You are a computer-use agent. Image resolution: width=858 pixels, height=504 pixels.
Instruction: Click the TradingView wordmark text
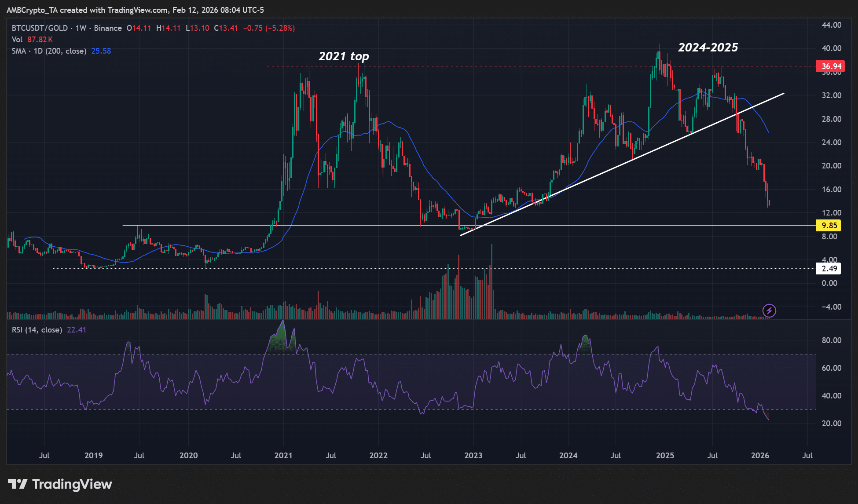72,484
